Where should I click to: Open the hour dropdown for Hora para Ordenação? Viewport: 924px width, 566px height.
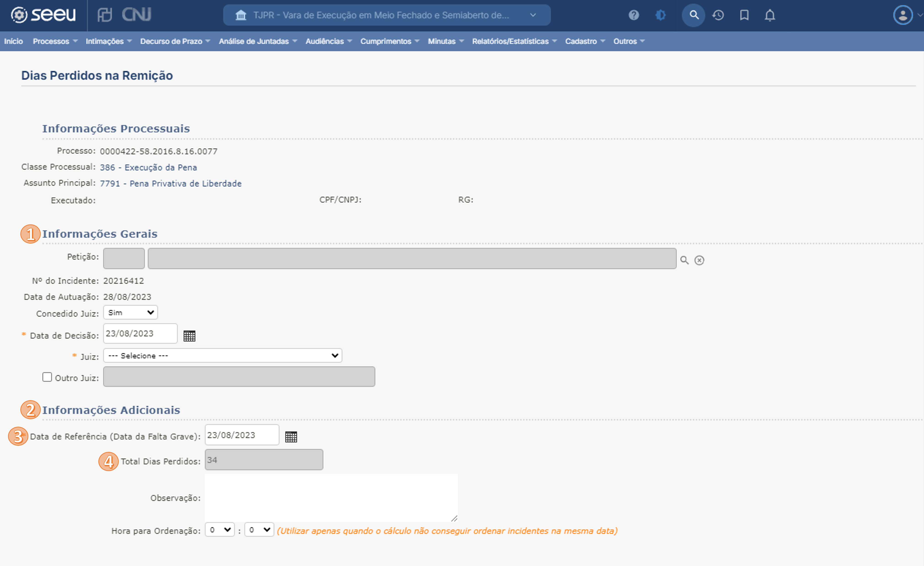220,530
